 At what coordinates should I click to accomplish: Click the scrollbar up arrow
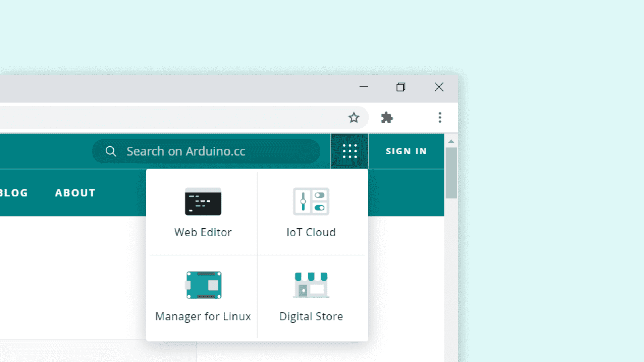[x=451, y=141]
